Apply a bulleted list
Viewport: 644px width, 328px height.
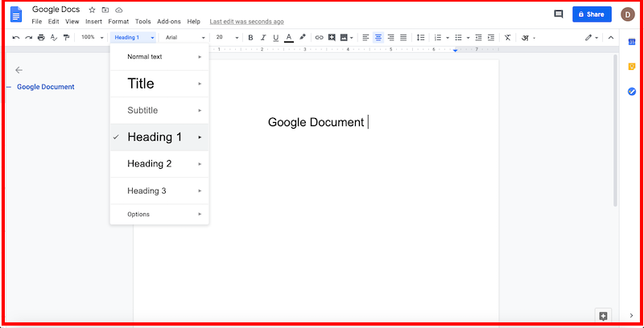(x=458, y=38)
